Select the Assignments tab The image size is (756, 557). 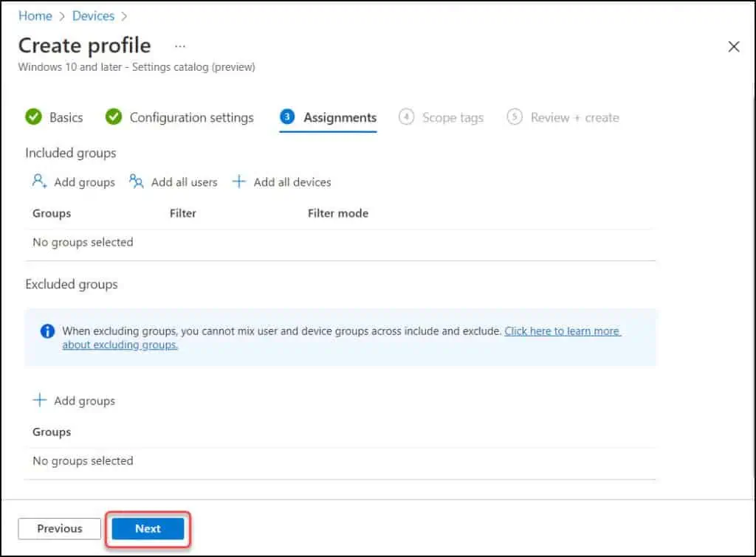[x=329, y=117]
